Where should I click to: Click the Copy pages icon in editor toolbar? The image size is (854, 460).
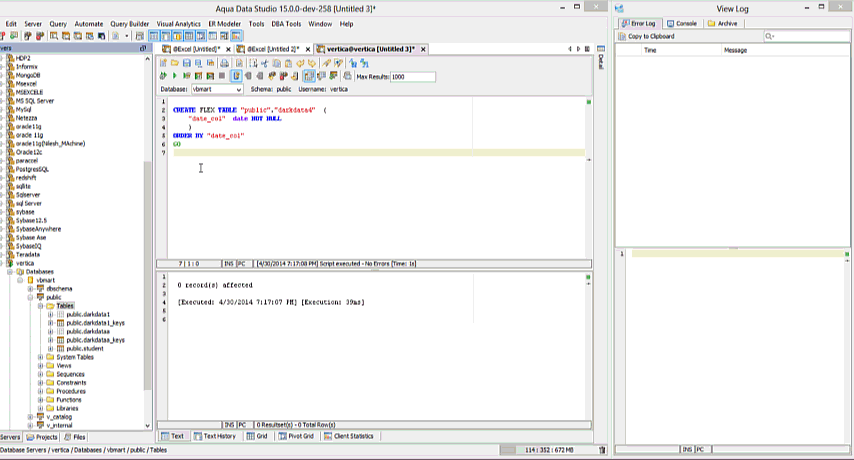coord(277,63)
